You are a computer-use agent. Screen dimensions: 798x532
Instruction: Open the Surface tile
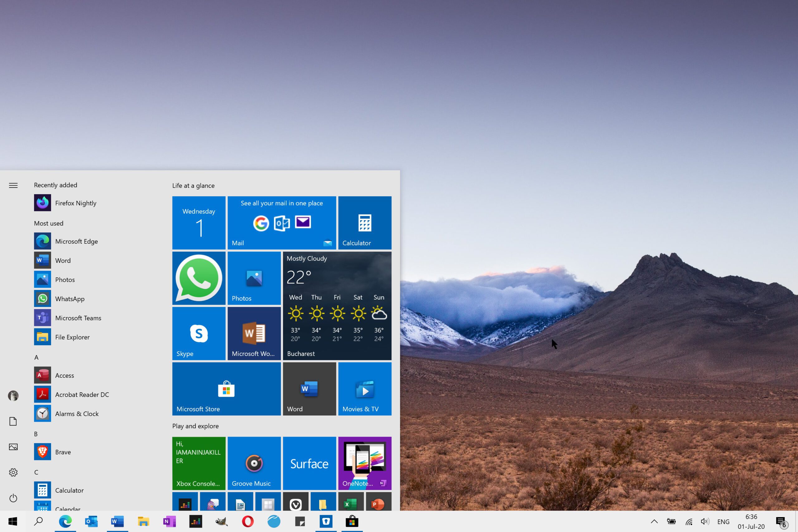tap(310, 463)
